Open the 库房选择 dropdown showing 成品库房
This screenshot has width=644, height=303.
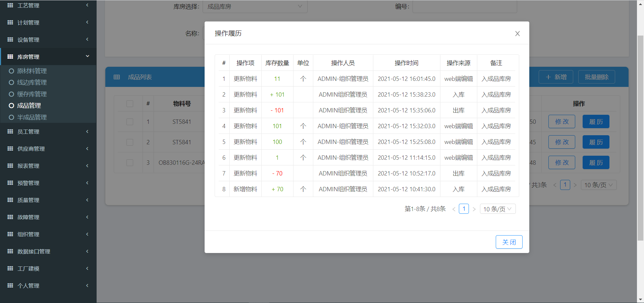click(x=255, y=6)
